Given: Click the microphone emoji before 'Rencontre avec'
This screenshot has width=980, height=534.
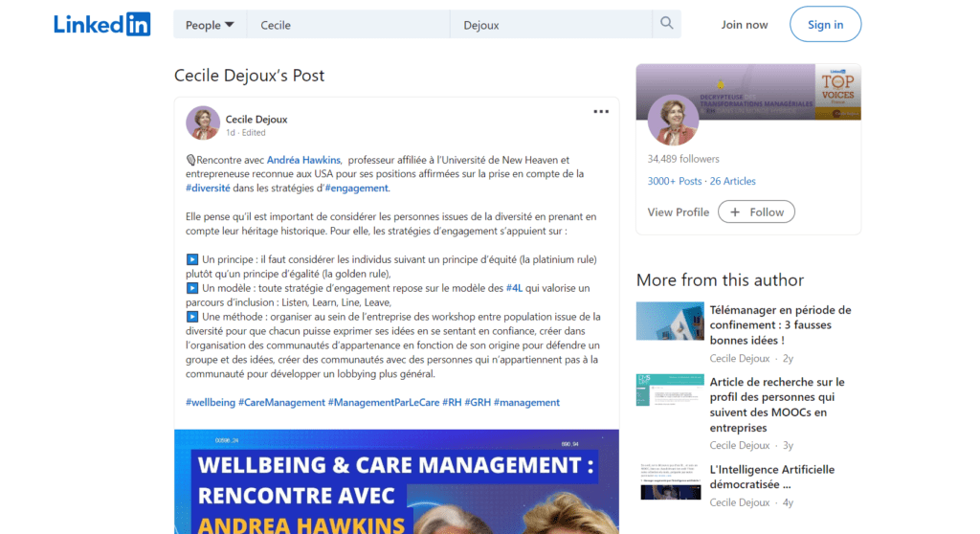Looking at the screenshot, I should tap(190, 160).
